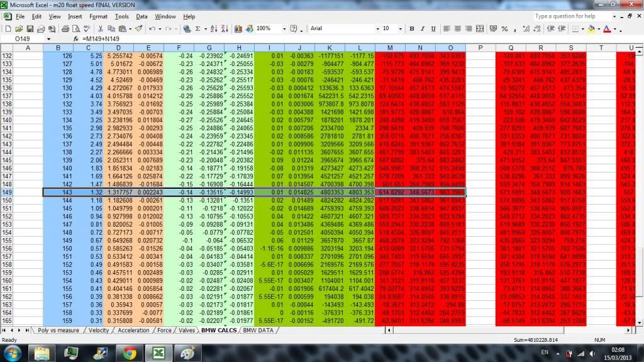Toggle Italic formatting
This screenshot has height=362, width=644.
point(422,29)
